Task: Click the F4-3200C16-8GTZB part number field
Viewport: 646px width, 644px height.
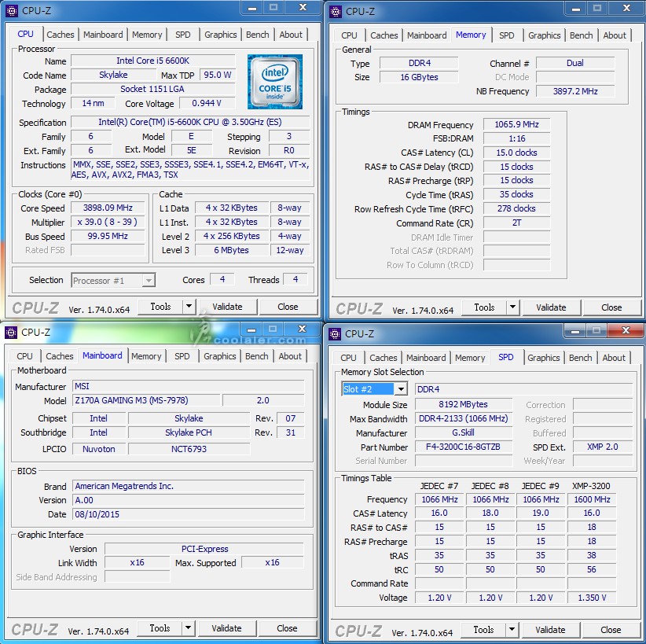Action: click(x=463, y=447)
